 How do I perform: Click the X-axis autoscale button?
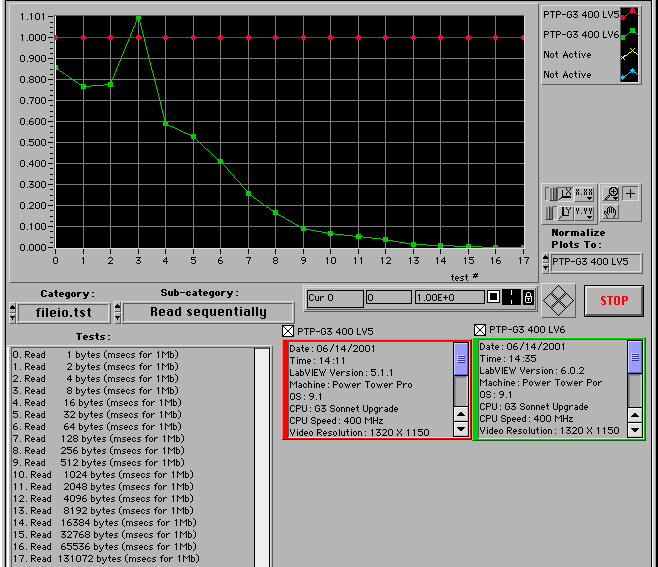(x=564, y=193)
